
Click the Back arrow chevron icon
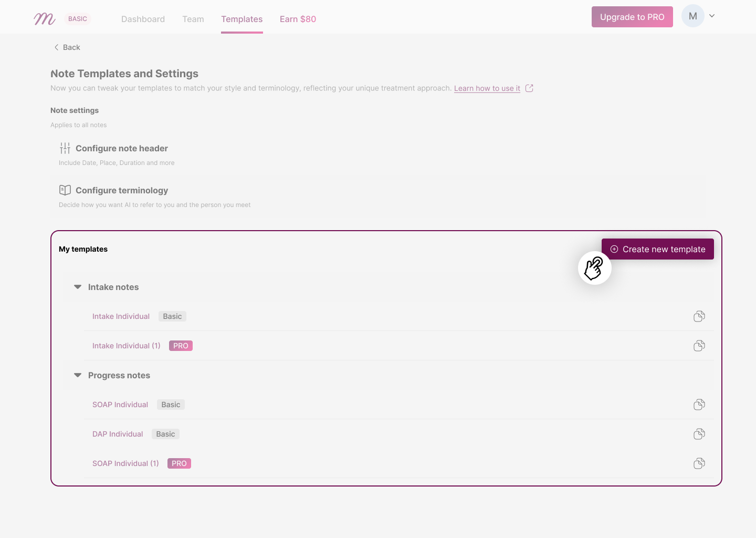(x=56, y=47)
